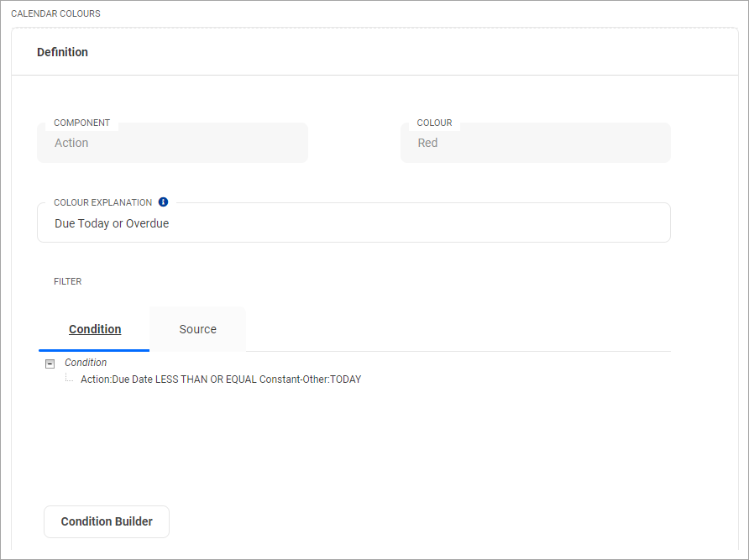
Task: Click the tree connector before Action:Due Date
Action: pyautogui.click(x=71, y=379)
